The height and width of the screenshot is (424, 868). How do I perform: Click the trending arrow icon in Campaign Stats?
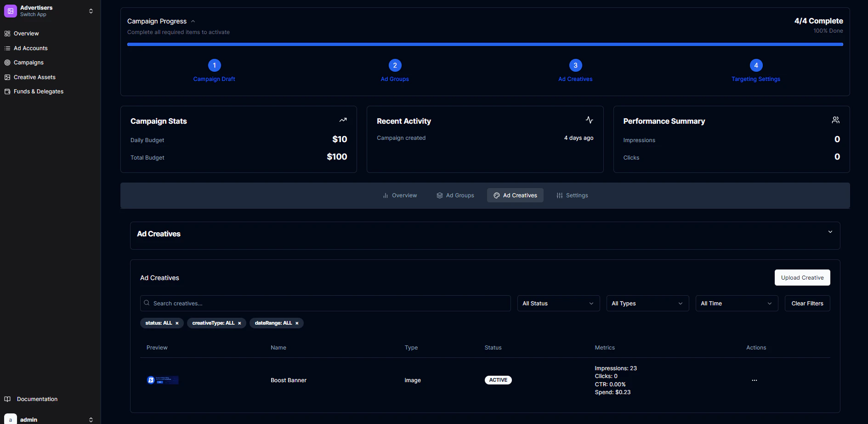(343, 120)
